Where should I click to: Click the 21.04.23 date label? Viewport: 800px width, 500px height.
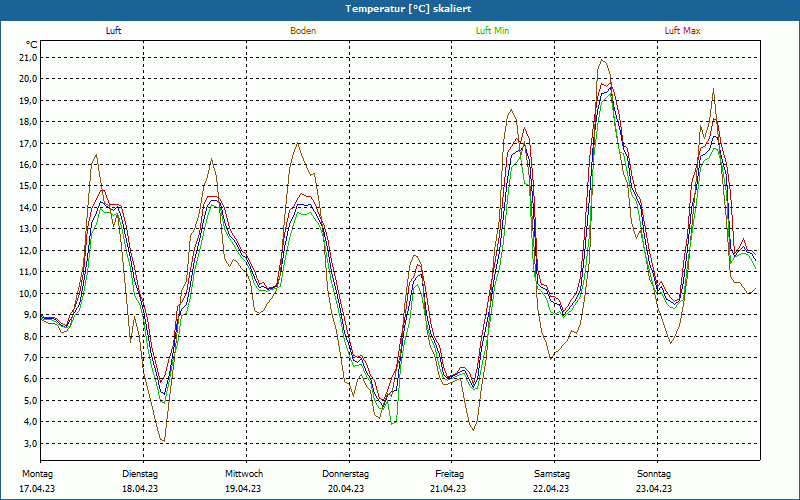[448, 489]
